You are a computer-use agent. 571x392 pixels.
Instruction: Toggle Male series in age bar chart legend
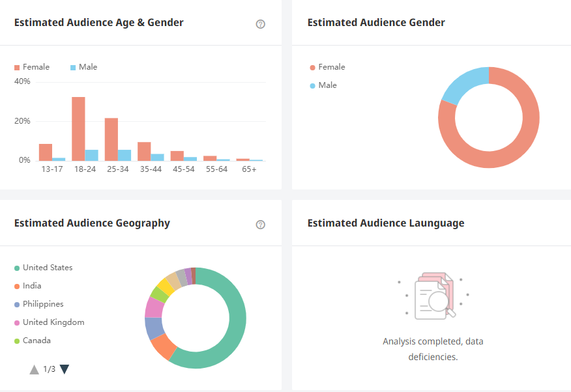[x=83, y=67]
